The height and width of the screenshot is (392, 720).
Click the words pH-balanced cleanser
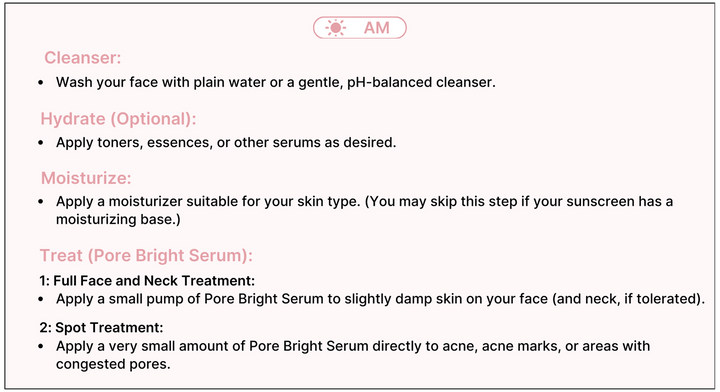click(421, 82)
